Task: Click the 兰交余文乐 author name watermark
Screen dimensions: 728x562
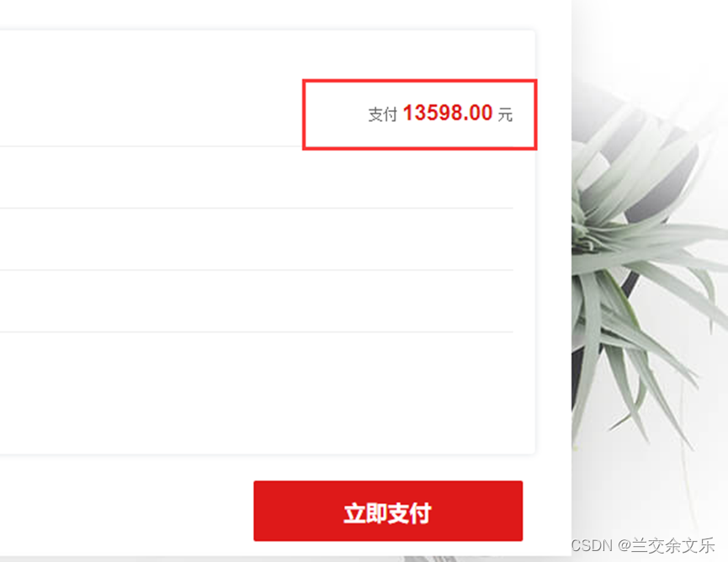Action: [x=672, y=545]
